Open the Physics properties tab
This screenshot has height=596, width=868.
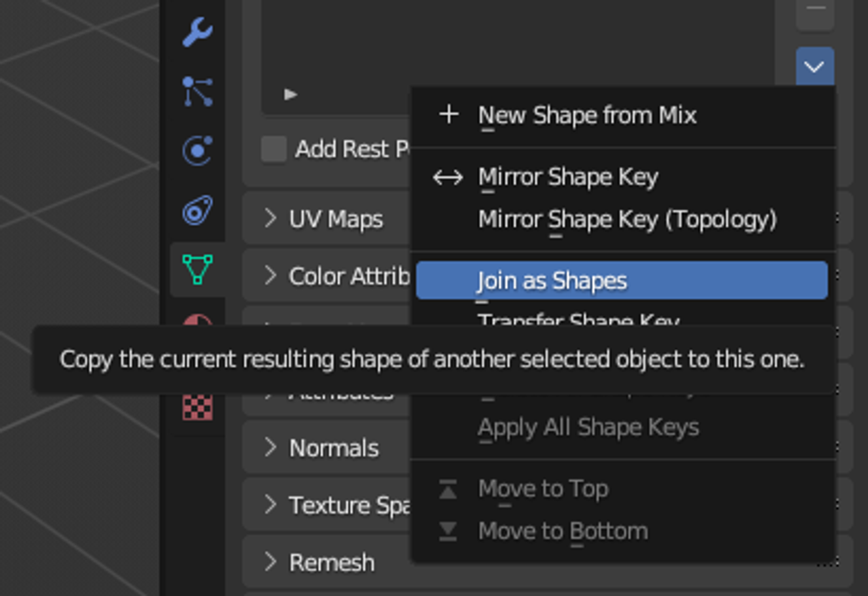[197, 151]
